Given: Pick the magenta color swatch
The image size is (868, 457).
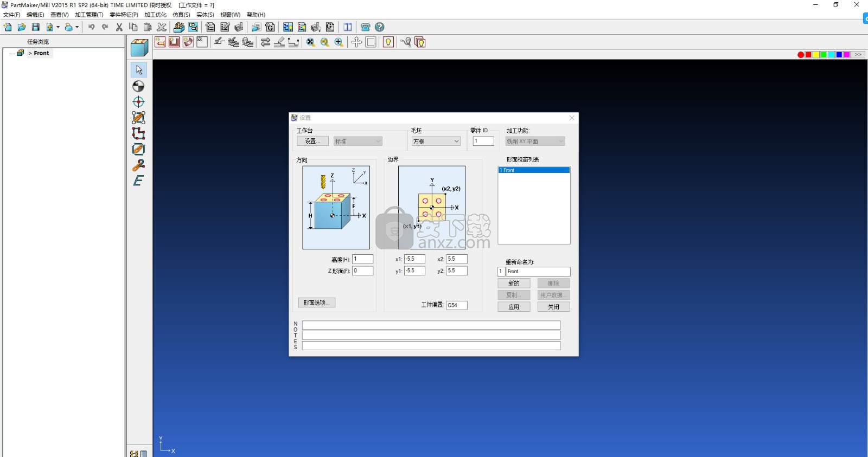Looking at the screenshot, I should click(x=847, y=55).
